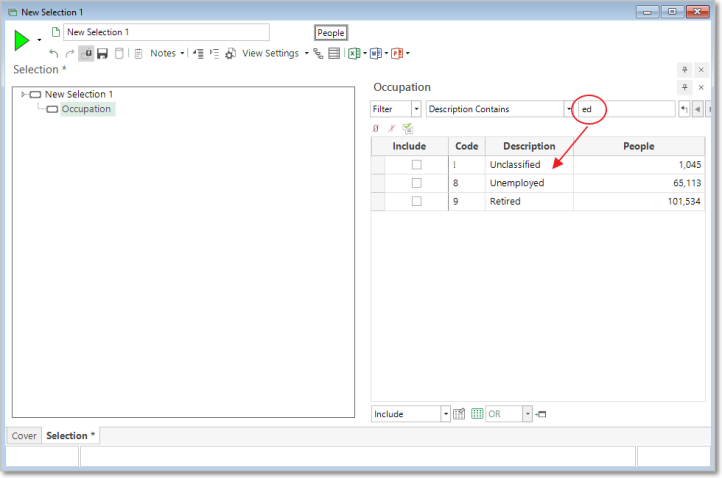Tick the Include checkbox for Unclassified

point(417,165)
